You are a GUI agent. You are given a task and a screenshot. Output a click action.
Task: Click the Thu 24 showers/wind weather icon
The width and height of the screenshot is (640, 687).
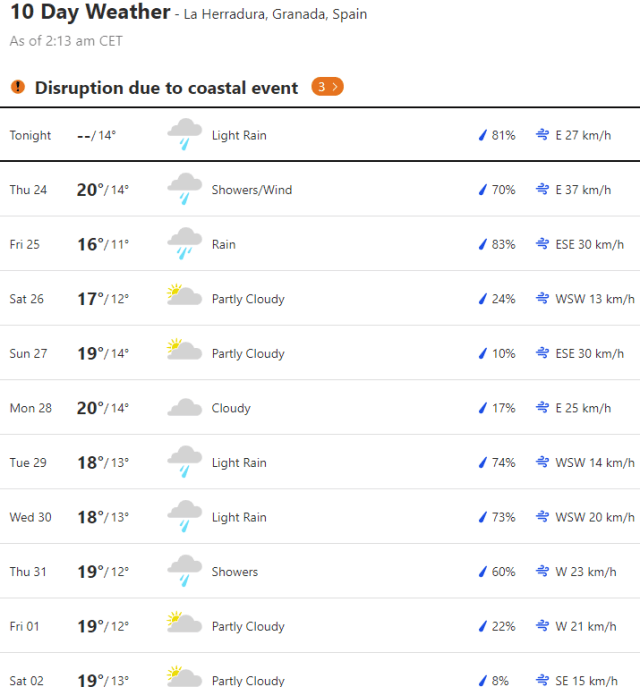coord(184,189)
